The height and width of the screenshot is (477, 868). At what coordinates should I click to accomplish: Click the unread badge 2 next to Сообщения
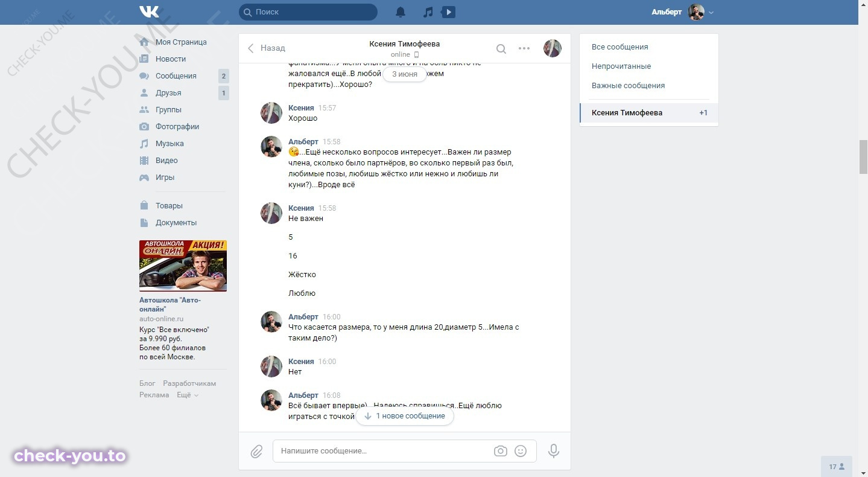pyautogui.click(x=224, y=76)
